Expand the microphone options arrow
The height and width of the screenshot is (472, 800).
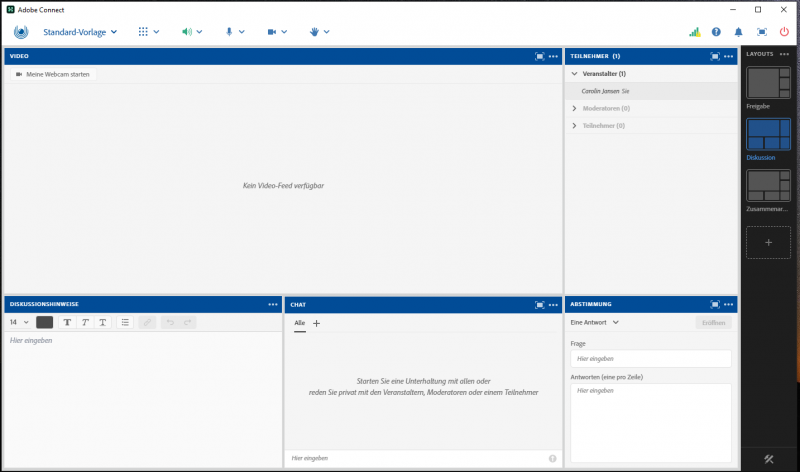242,32
